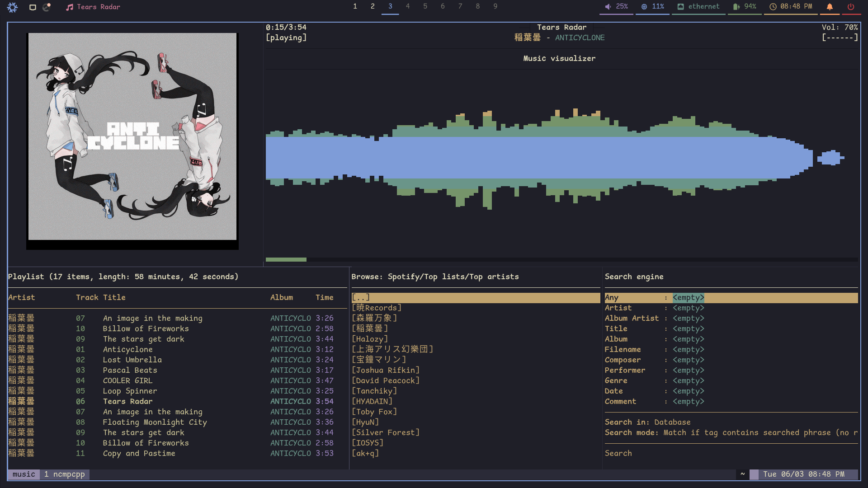Go up via the [..] parent directory entry
The height and width of the screenshot is (488, 868).
[361, 297]
